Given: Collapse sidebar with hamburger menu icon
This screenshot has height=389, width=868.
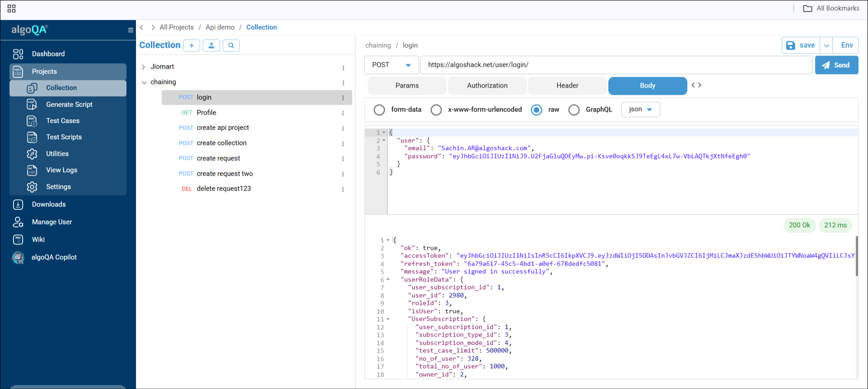Looking at the screenshot, I should pos(131,30).
